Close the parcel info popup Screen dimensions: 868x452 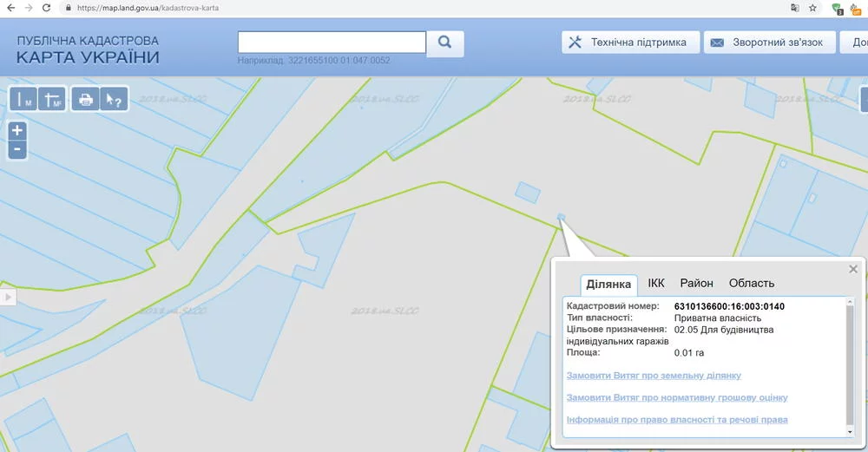click(853, 269)
